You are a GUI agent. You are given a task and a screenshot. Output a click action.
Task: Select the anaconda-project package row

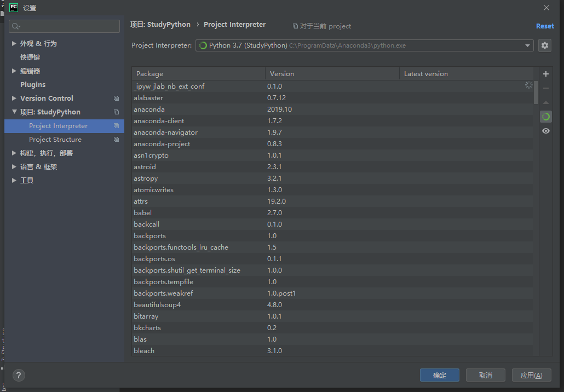pos(333,144)
